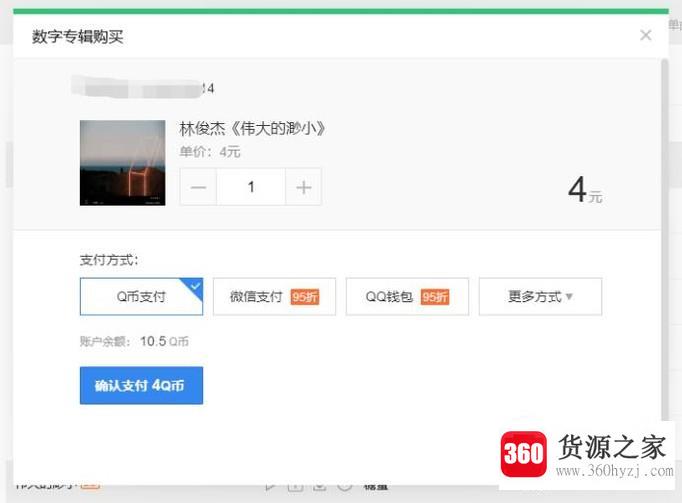Select Q币支付 payment method

click(x=141, y=296)
